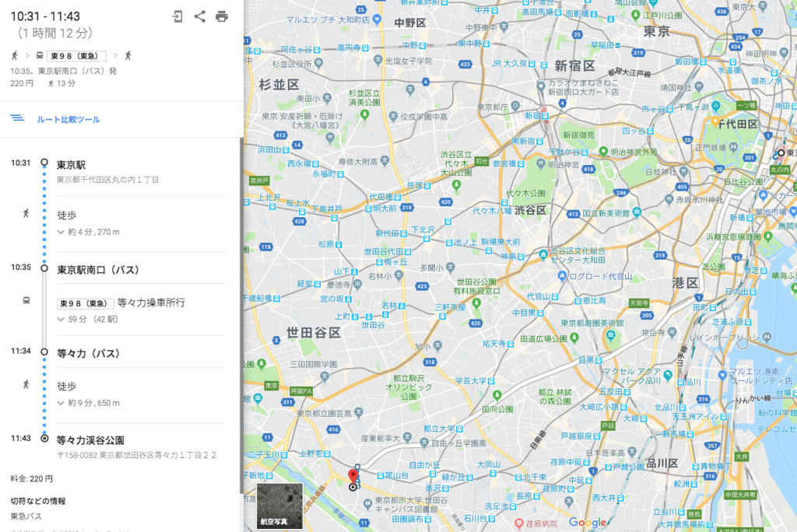Click the 新宿御苑 label on the map
Image resolution: width=797 pixels, height=532 pixels.
[x=579, y=135]
